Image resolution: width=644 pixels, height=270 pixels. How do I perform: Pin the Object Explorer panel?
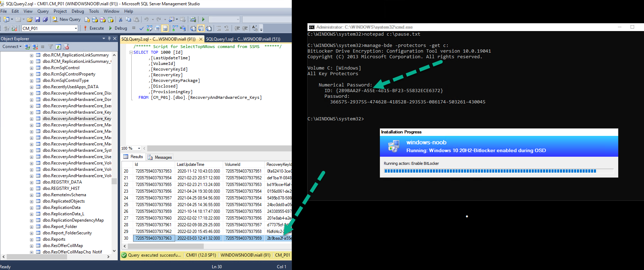point(109,38)
